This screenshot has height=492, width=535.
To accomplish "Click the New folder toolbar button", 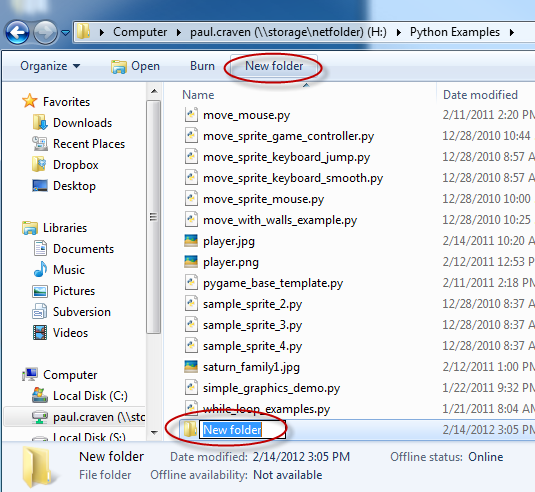I will 274,66.
